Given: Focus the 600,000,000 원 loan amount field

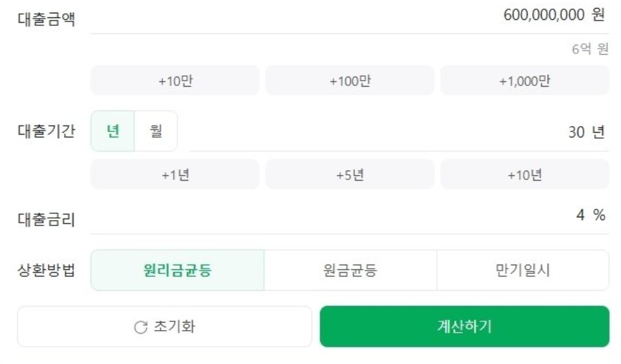Looking at the screenshot, I should click(x=350, y=16).
